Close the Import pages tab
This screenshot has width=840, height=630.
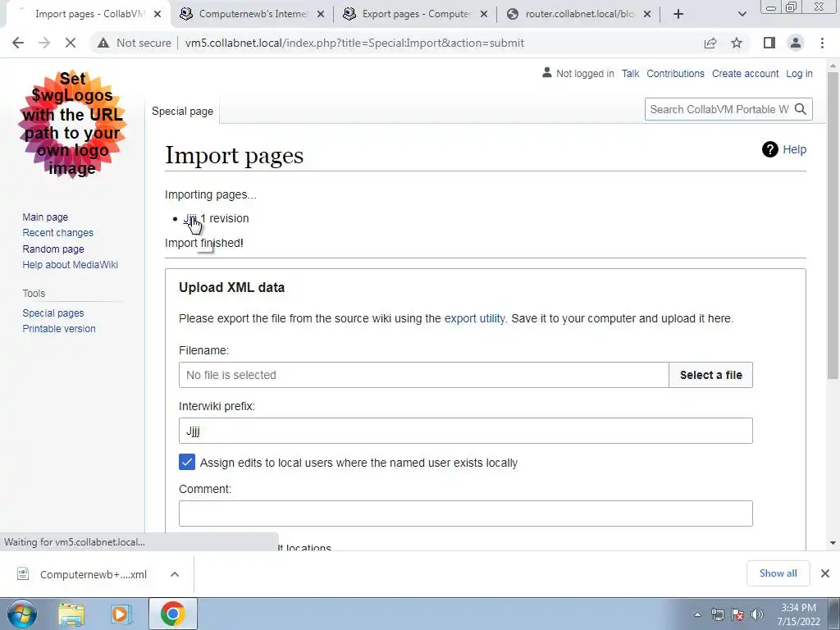pos(157,14)
